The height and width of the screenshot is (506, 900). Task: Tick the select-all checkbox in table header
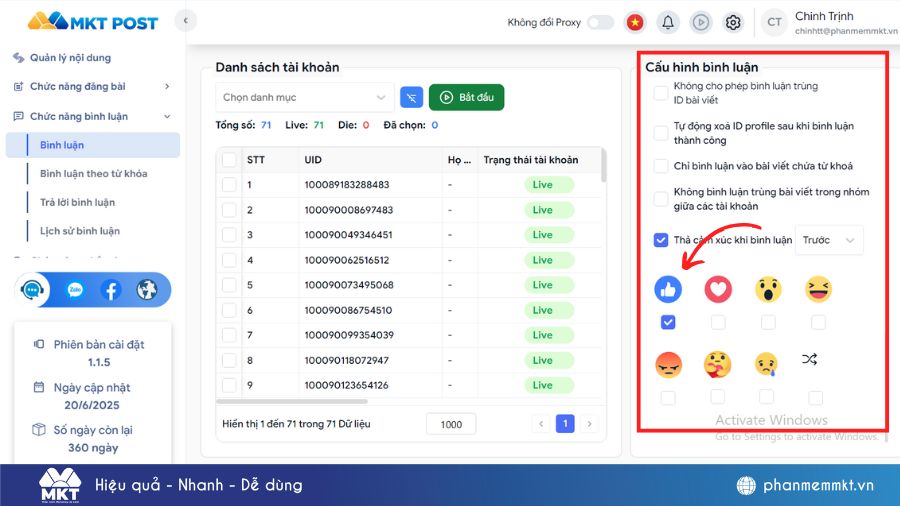click(x=229, y=160)
